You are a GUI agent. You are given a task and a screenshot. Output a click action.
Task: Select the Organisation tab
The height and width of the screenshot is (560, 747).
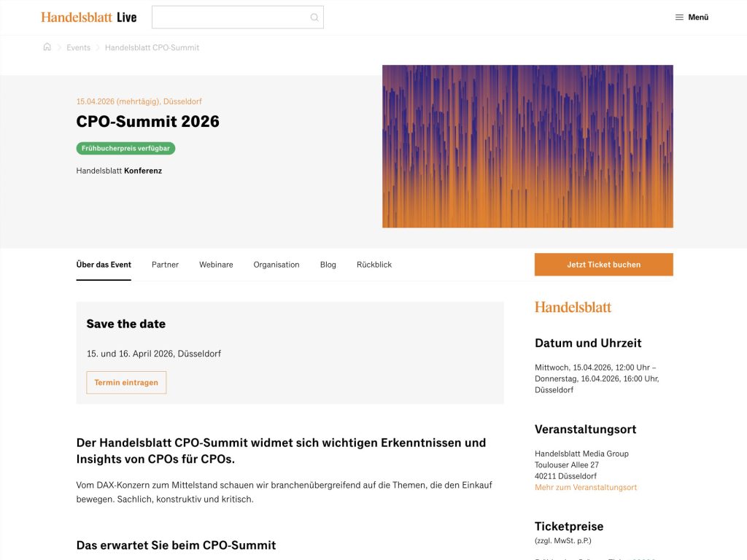(276, 265)
